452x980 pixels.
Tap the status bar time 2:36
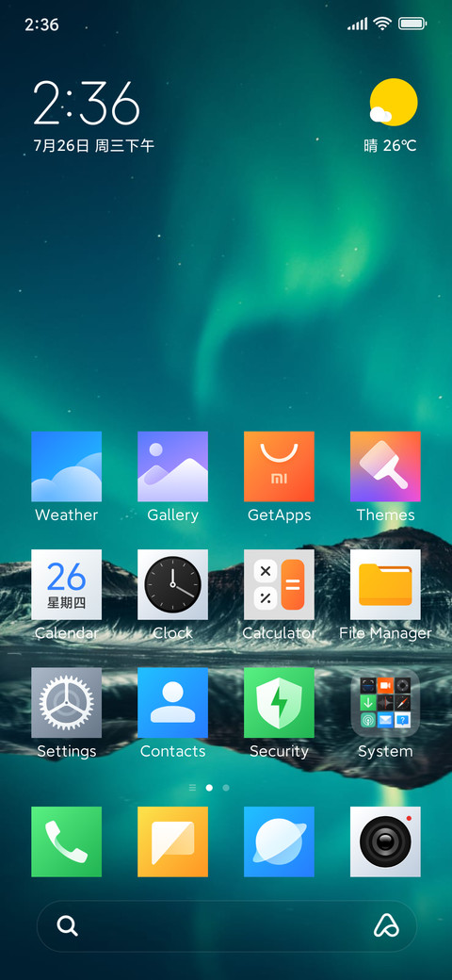click(x=41, y=24)
